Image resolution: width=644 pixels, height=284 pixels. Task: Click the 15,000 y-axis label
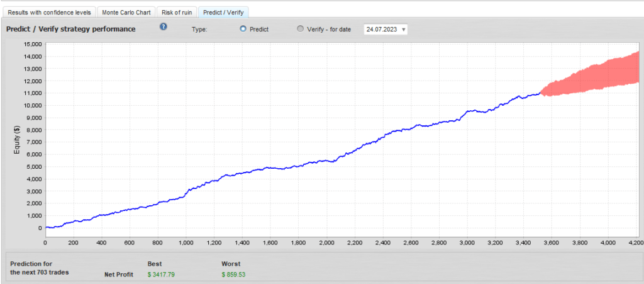[x=33, y=44]
